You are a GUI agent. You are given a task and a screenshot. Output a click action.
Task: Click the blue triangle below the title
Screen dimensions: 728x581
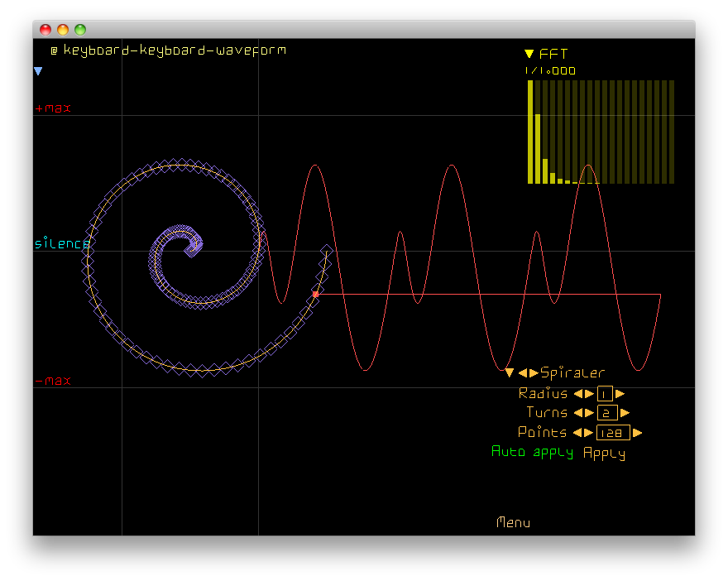(38, 72)
